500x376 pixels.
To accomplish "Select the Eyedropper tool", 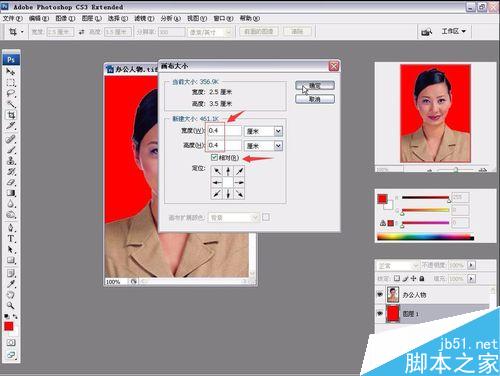I will [x=11, y=284].
